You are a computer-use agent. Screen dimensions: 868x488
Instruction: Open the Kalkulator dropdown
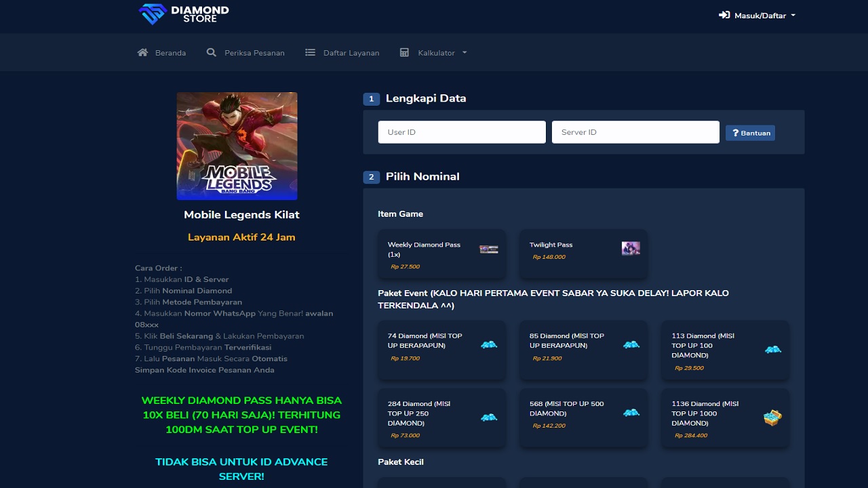pyautogui.click(x=439, y=52)
